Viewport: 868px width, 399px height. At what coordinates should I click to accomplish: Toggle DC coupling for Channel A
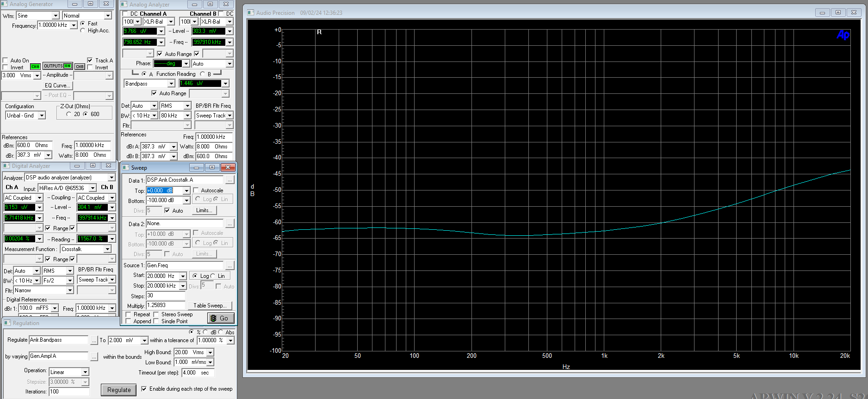point(125,14)
